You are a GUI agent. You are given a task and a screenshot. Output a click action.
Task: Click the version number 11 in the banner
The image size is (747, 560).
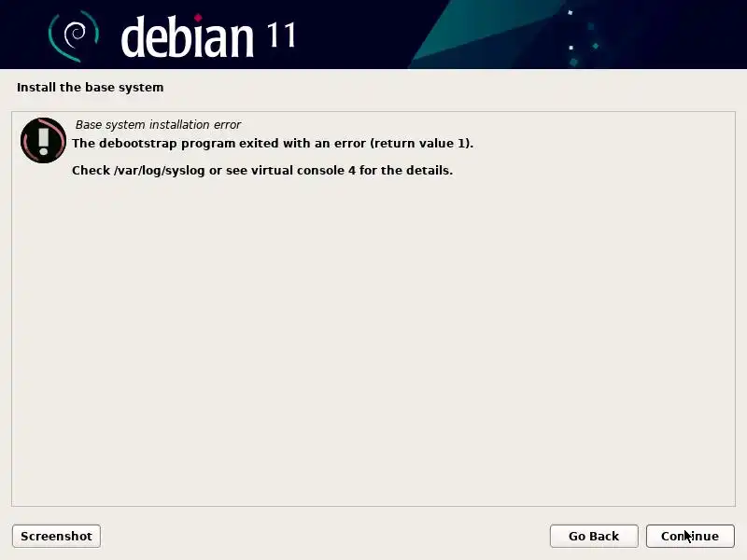coord(281,35)
